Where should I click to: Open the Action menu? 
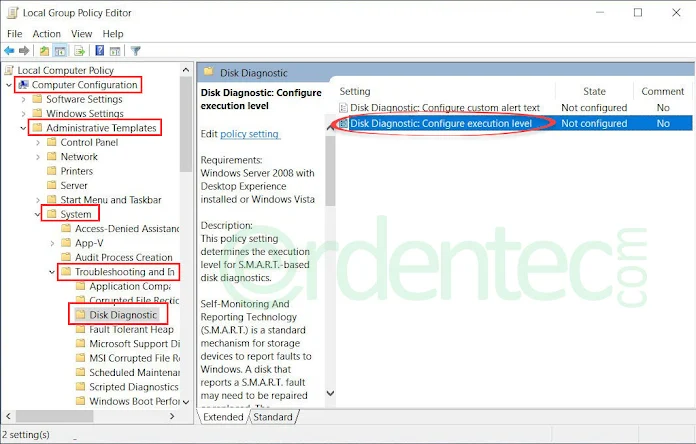pos(46,34)
